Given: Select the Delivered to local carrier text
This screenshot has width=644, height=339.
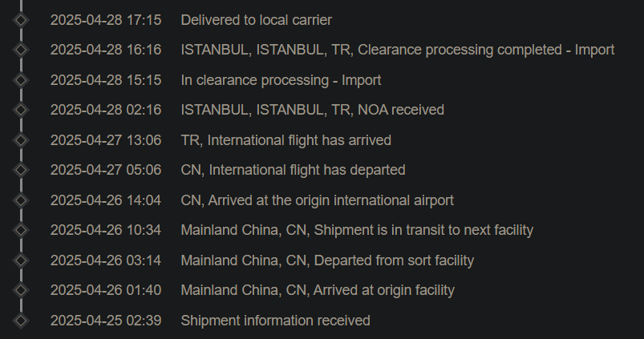Looking at the screenshot, I should 256,20.
